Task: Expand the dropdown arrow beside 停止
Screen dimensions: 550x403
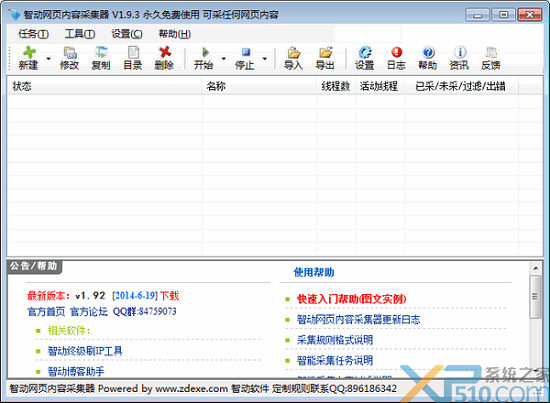Action: pyautogui.click(x=264, y=58)
